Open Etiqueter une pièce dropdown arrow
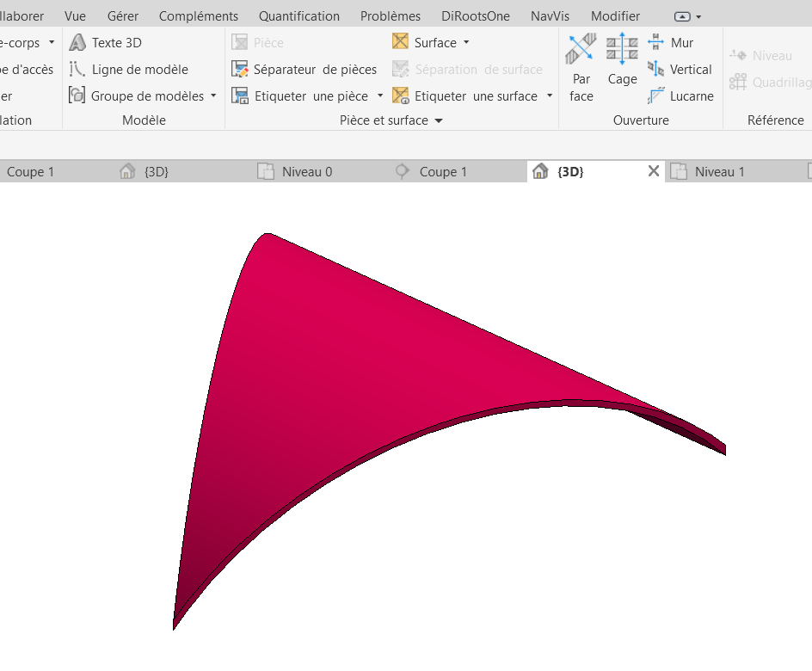This screenshot has height=671, width=812. point(380,96)
